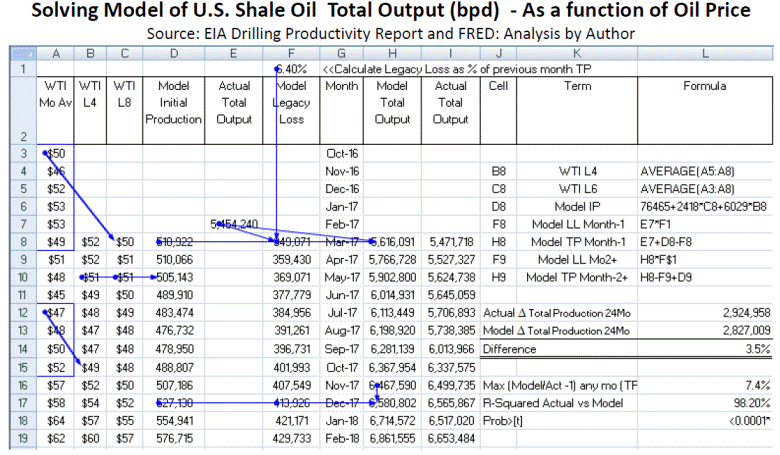Click the Prob>|t| value <0.0001*
The image size is (780, 455).
(742, 420)
